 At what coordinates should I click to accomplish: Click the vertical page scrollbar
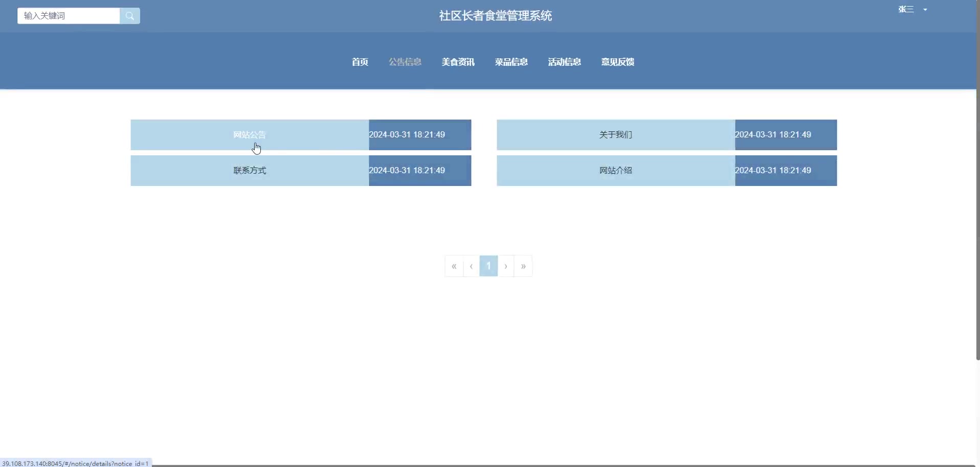(x=978, y=180)
